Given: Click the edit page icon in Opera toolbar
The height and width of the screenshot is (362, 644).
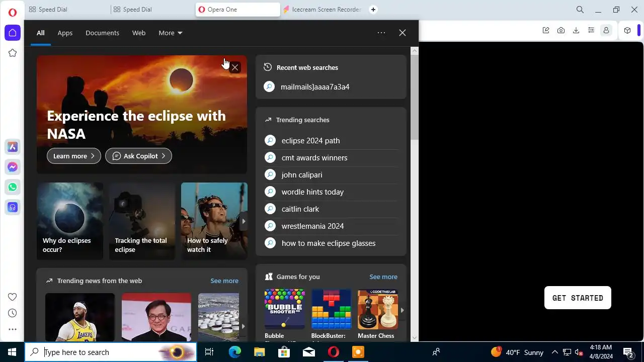Looking at the screenshot, I should (x=546, y=30).
